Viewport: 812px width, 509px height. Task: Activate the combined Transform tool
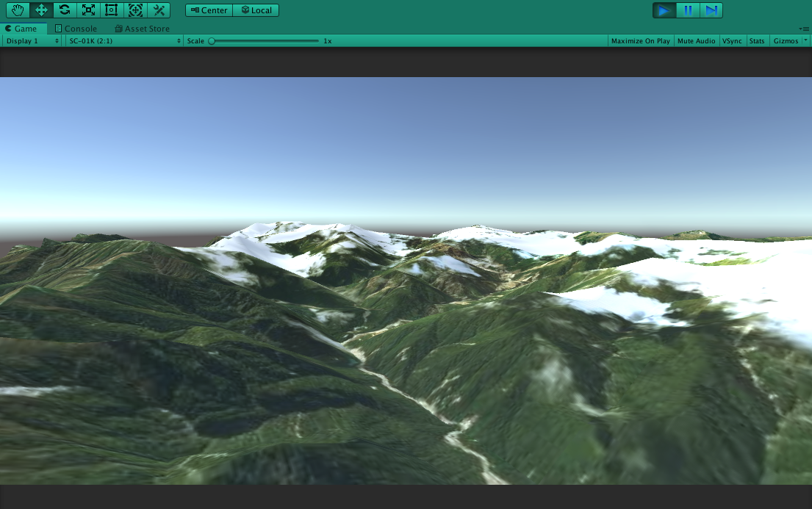(135, 10)
